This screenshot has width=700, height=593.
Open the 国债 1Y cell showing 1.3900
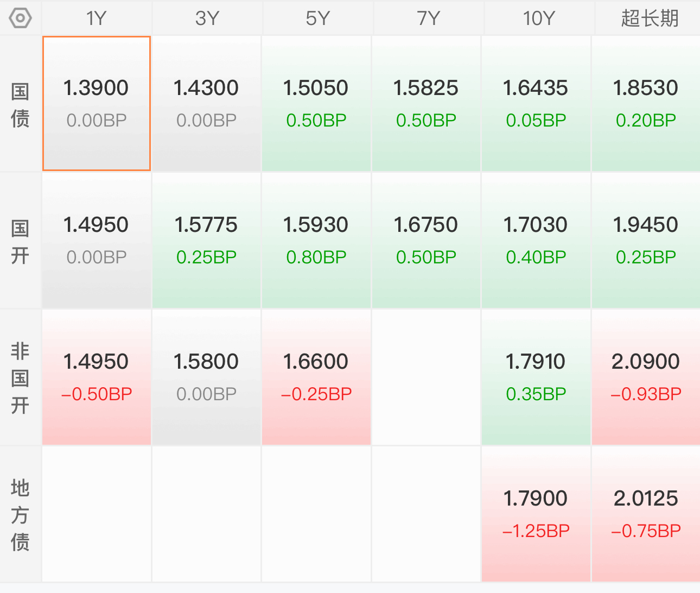point(97,103)
